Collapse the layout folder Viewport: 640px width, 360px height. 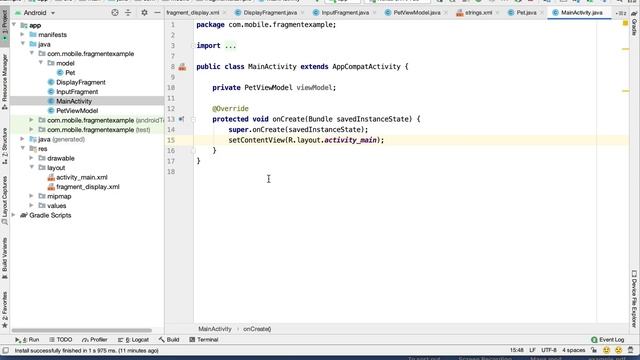(x=31, y=167)
